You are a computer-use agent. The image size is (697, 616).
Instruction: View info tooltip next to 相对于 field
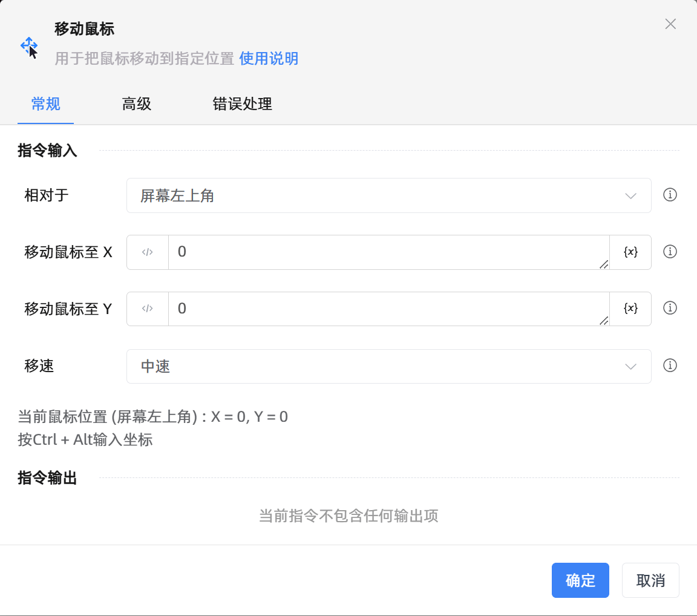tap(670, 195)
